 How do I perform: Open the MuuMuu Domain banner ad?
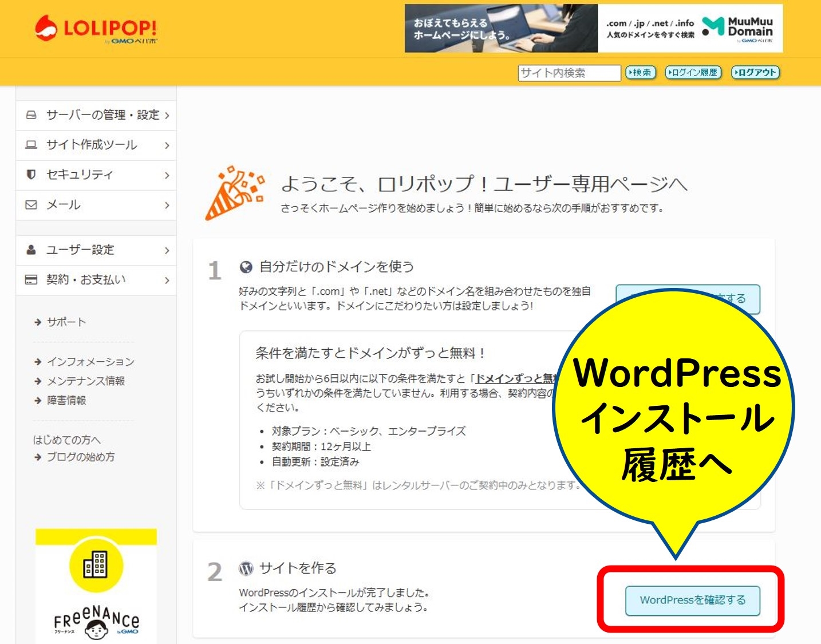(594, 29)
